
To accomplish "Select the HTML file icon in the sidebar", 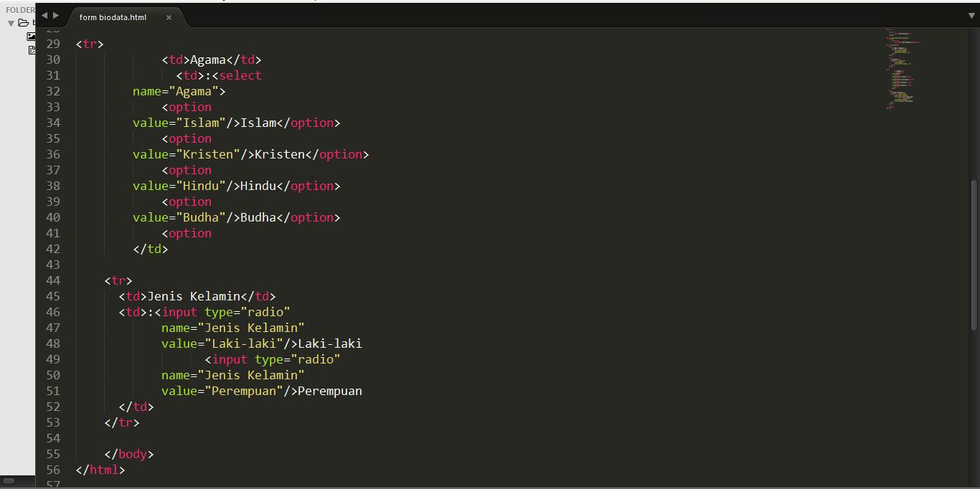I will click(x=32, y=50).
